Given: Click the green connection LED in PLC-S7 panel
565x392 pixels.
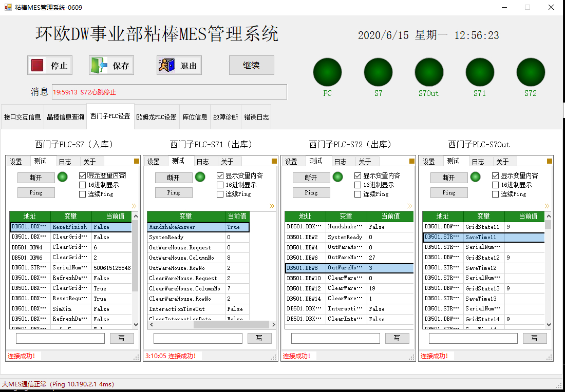Looking at the screenshot, I should coord(62,177).
